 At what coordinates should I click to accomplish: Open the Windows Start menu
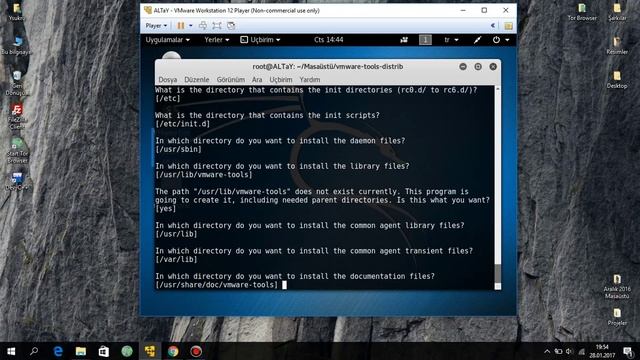point(11,351)
